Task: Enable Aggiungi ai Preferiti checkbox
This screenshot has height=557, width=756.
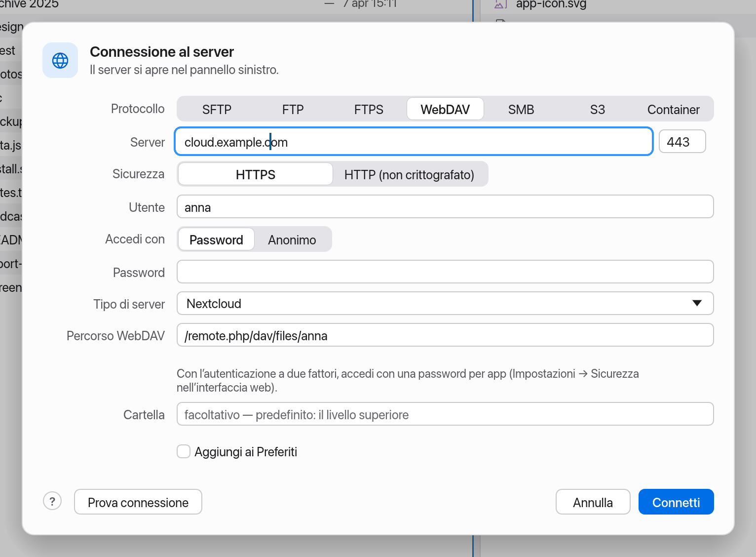Action: coord(184,451)
